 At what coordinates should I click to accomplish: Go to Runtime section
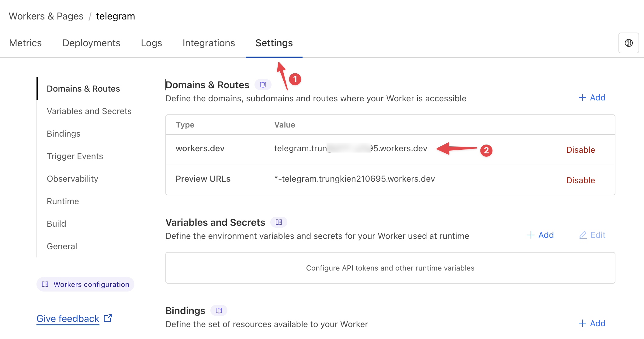63,201
